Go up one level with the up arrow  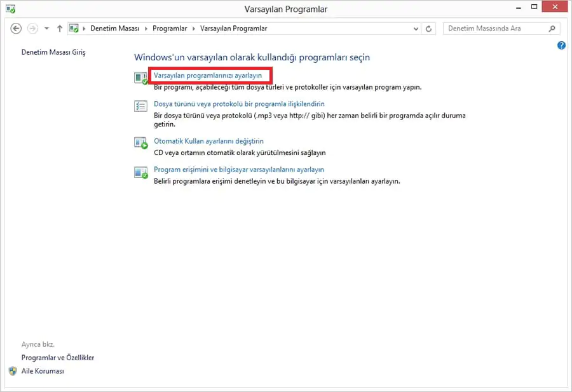pos(59,28)
